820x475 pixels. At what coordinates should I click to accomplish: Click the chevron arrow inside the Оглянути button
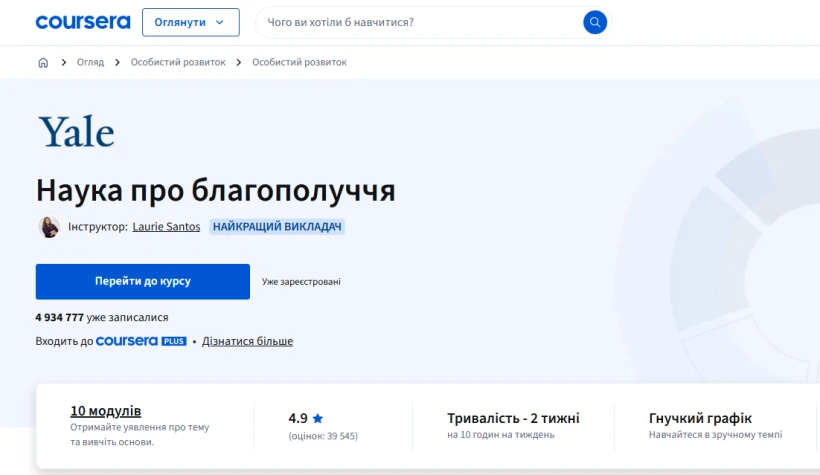220,22
